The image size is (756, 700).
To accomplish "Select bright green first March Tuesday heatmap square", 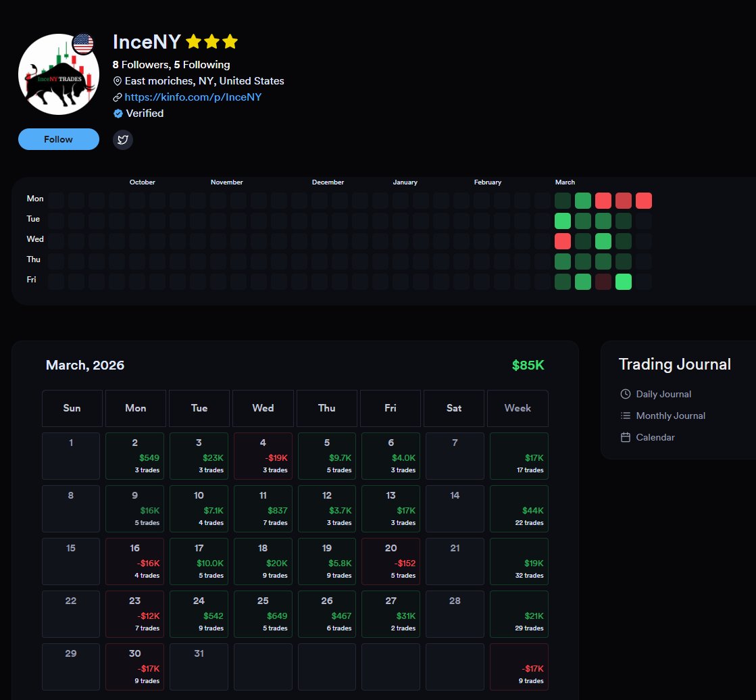I will pyautogui.click(x=563, y=221).
